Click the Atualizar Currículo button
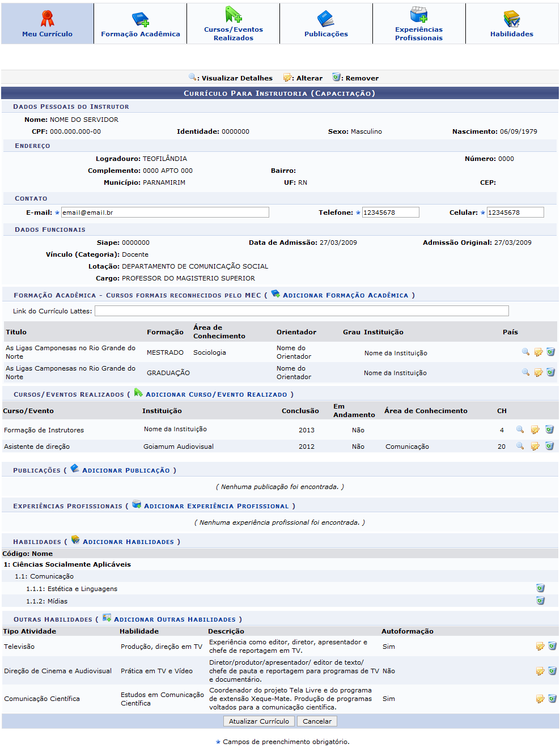This screenshot has height=748, width=560. [259, 721]
